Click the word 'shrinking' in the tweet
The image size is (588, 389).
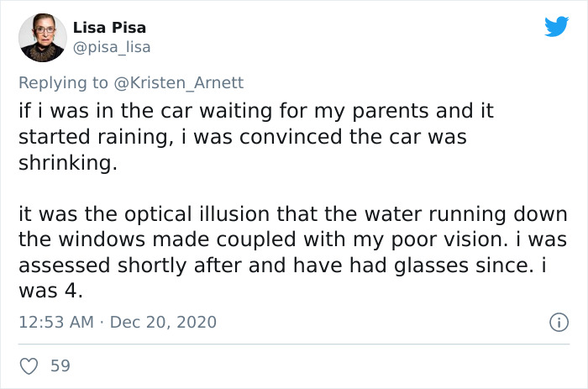67,163
